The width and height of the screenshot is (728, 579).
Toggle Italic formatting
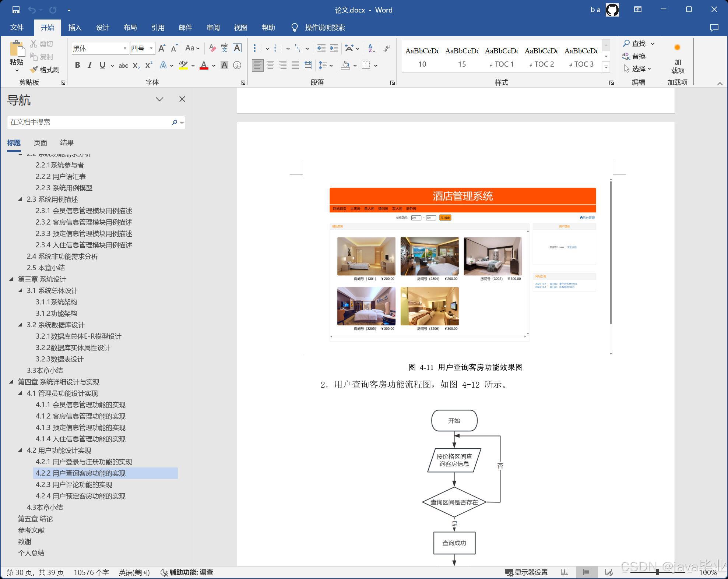point(90,66)
